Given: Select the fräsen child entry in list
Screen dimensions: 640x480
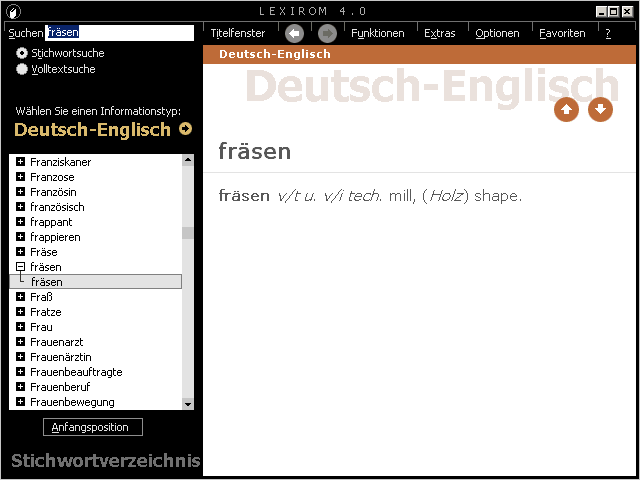Looking at the screenshot, I should 46,282.
